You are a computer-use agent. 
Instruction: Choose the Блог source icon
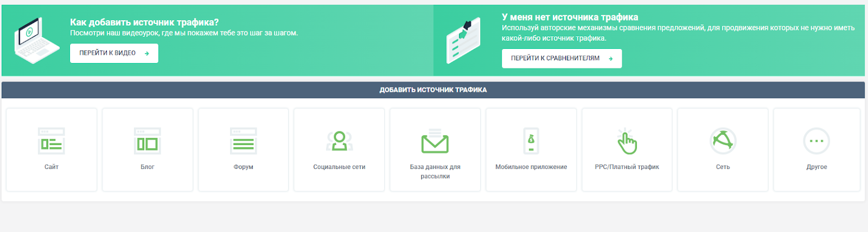(x=148, y=141)
